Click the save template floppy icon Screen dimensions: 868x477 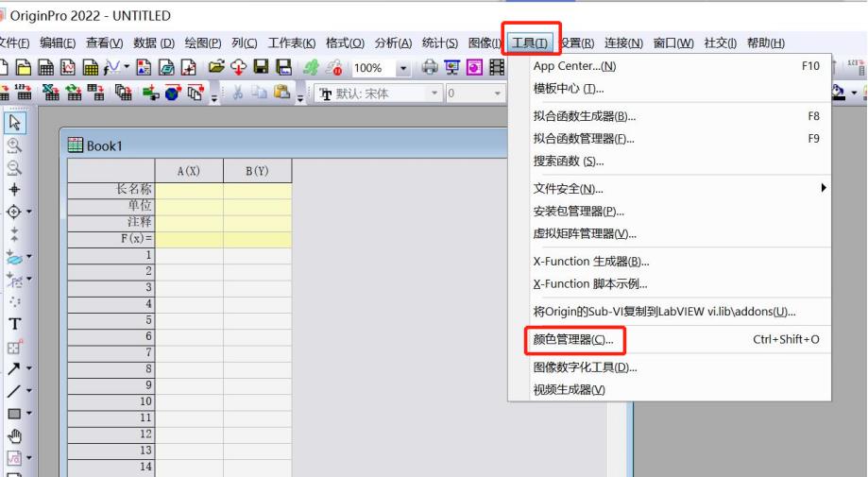[x=283, y=67]
